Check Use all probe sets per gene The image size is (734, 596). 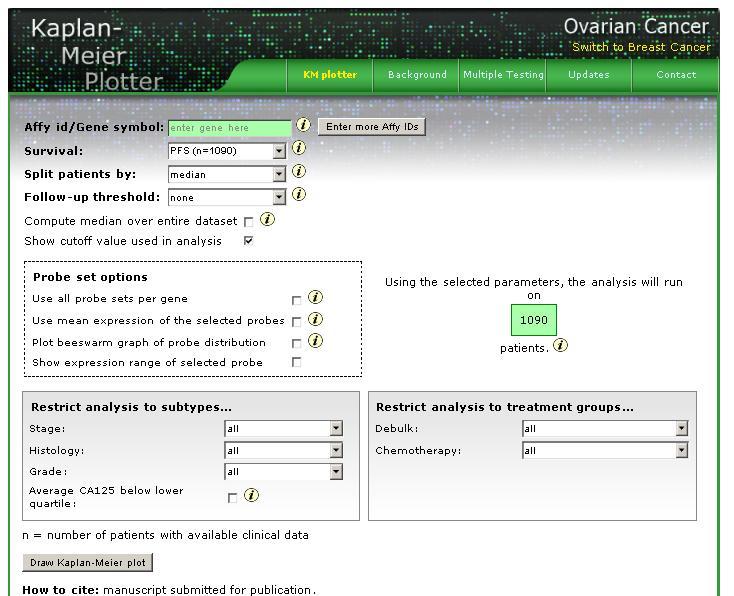296,300
